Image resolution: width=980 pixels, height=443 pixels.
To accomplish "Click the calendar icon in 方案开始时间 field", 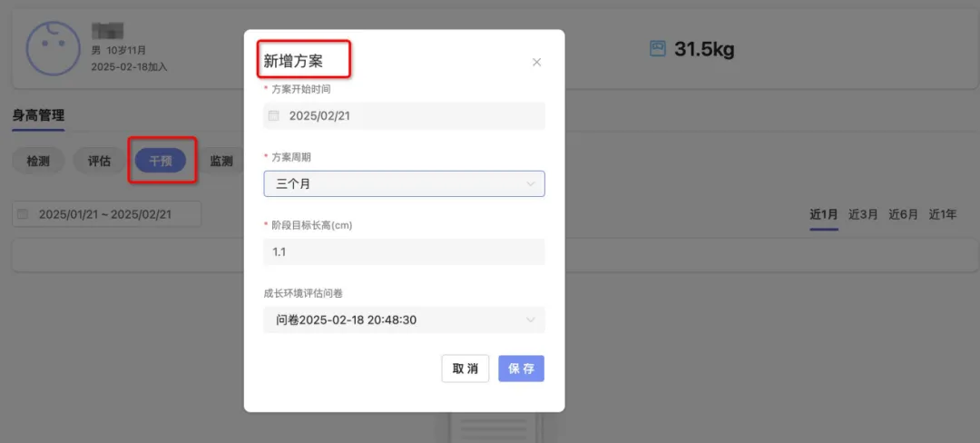I will (273, 115).
